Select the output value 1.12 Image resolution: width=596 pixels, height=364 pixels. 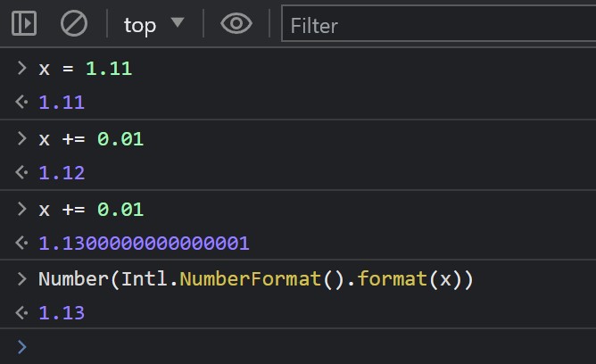pos(62,173)
